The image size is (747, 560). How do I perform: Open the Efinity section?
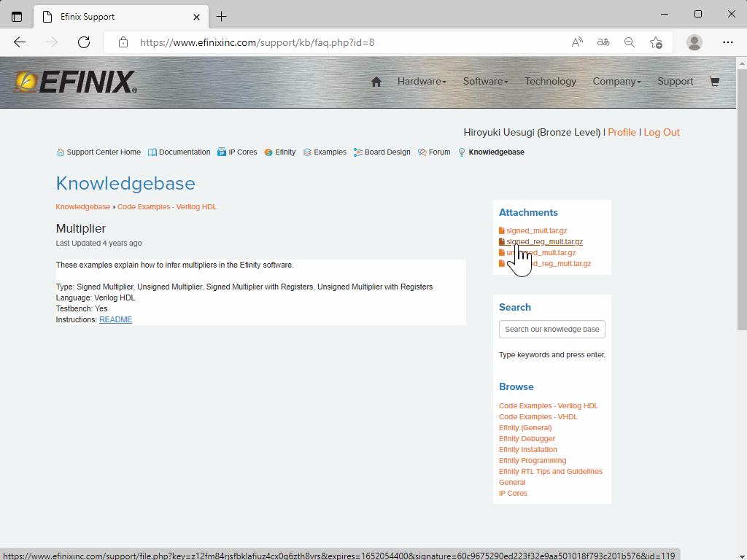point(280,152)
